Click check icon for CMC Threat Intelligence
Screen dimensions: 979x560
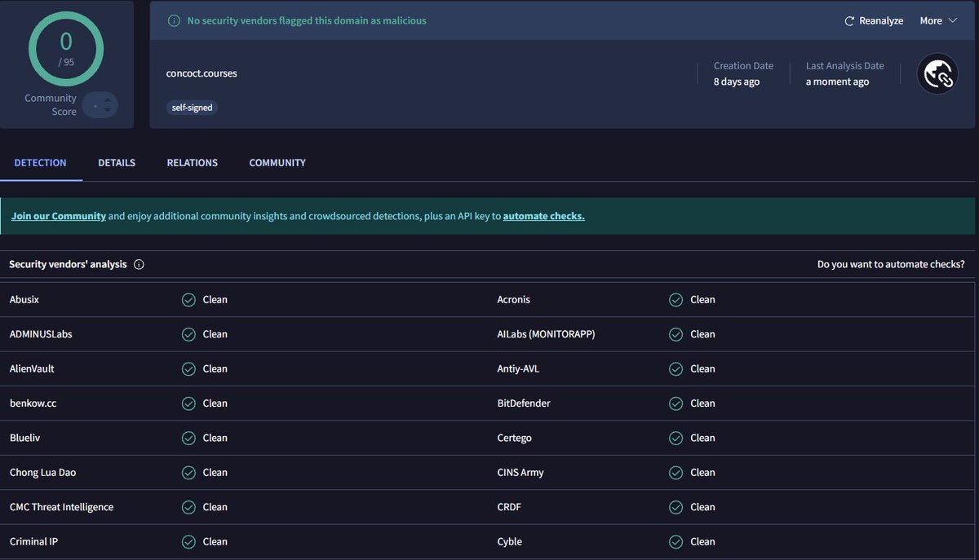(x=188, y=507)
